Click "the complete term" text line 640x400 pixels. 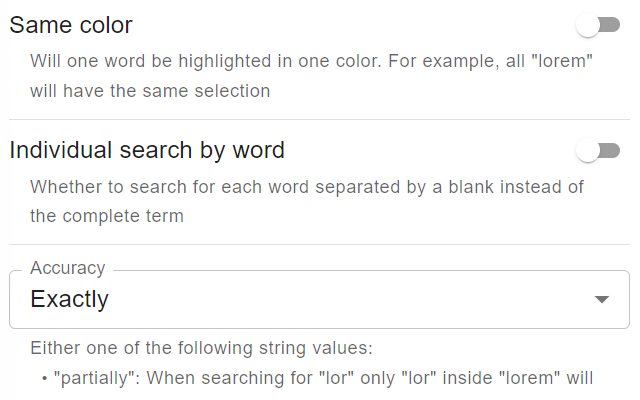pos(107,216)
